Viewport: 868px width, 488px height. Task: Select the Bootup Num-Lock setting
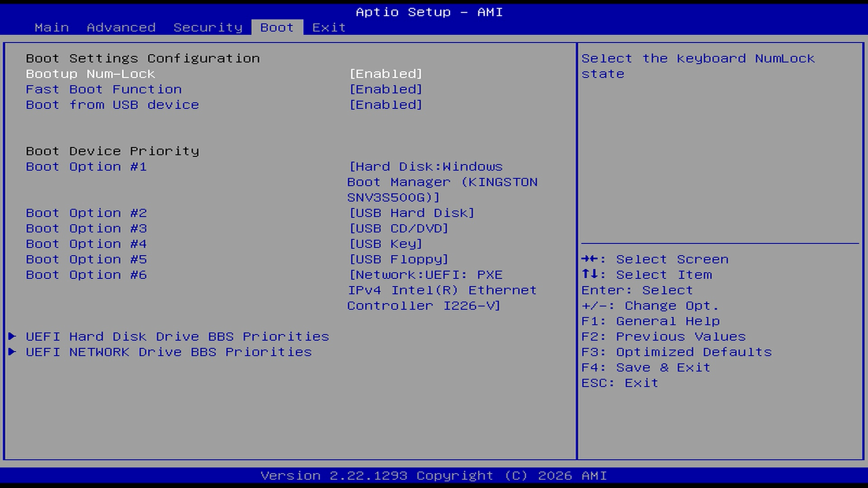click(90, 74)
